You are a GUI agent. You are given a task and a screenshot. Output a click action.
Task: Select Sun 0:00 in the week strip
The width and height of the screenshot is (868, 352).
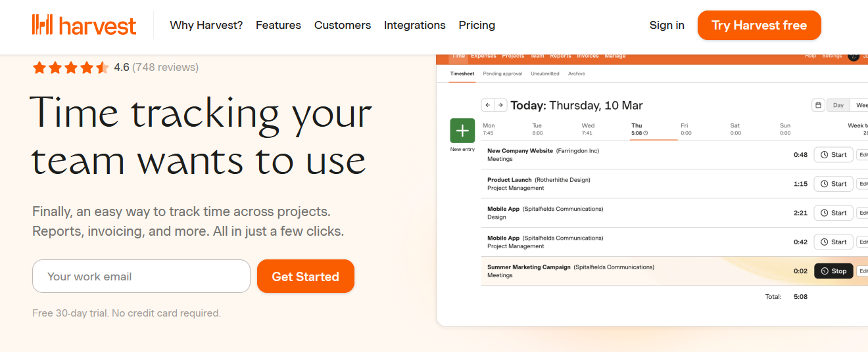click(785, 129)
